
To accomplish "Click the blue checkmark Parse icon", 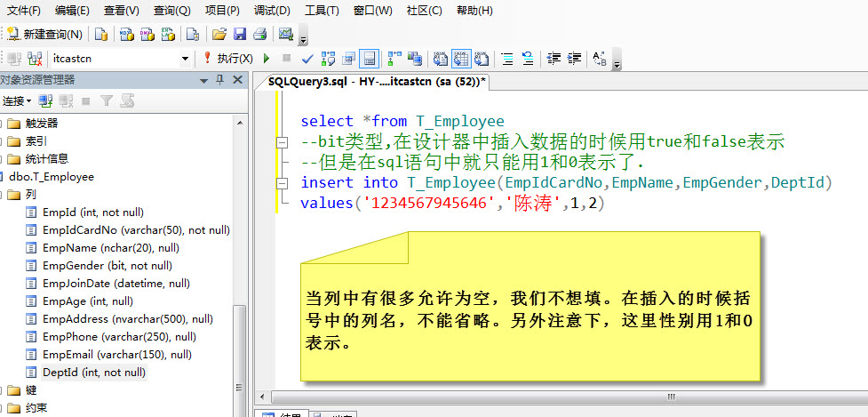I will 307,58.
